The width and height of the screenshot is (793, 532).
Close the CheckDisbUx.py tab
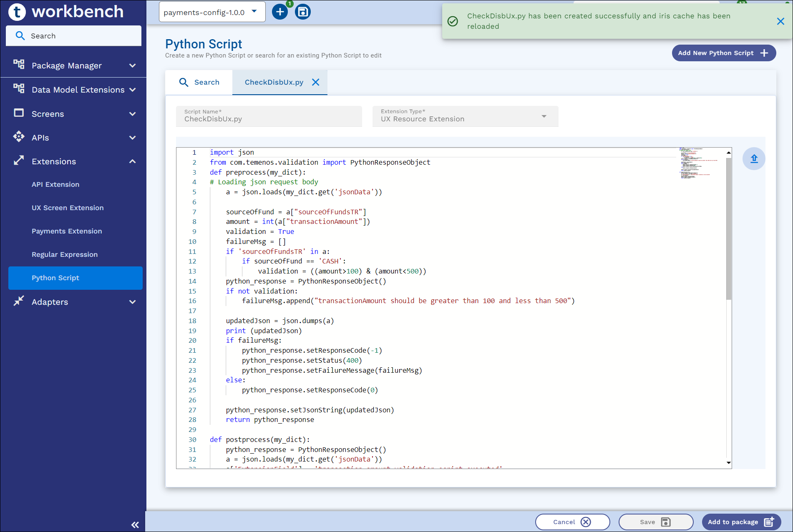pos(316,82)
